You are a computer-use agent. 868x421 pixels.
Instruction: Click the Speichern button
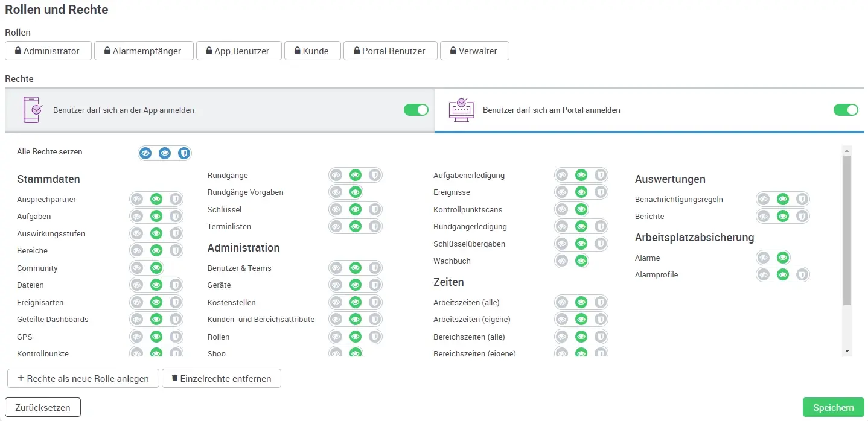(833, 407)
